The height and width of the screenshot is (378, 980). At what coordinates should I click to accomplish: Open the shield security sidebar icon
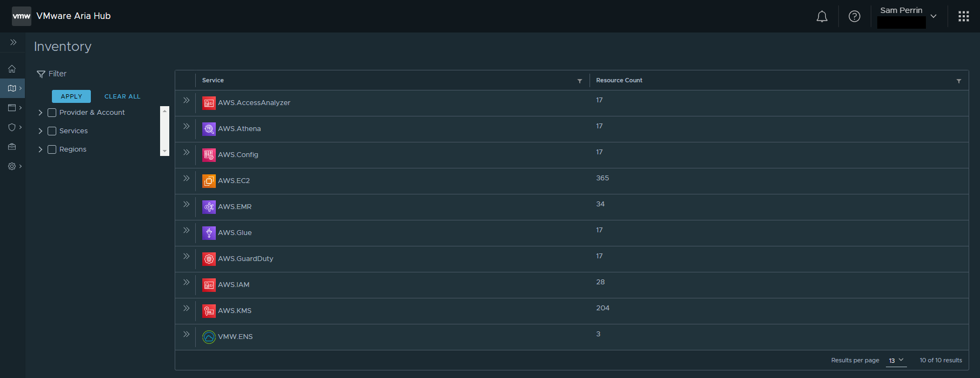tap(12, 127)
